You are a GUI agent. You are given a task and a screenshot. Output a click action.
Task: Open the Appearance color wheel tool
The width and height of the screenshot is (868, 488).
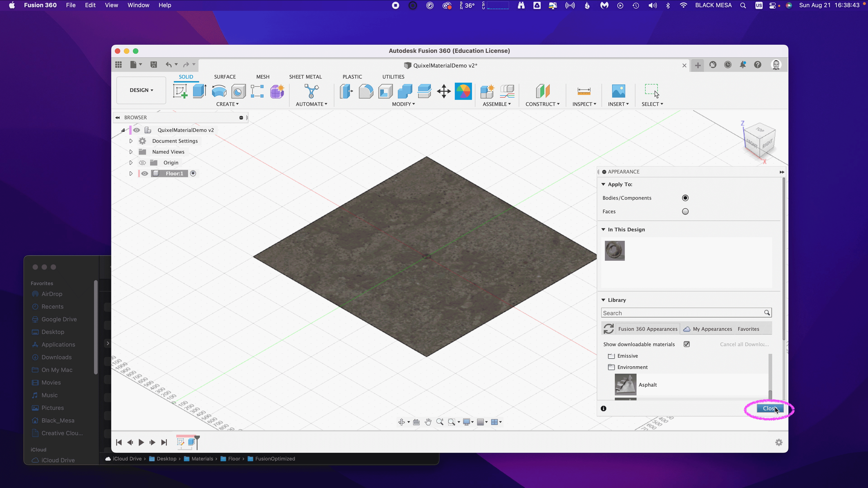tap(463, 91)
